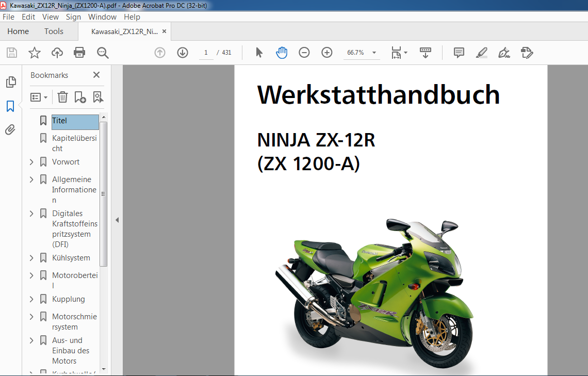
Task: Zoom in with plus icon
Action: [327, 53]
